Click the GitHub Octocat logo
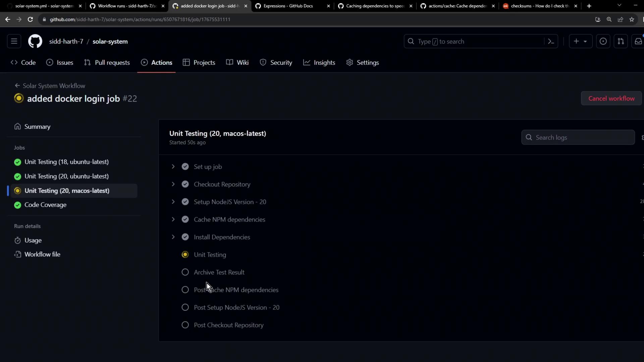Viewport: 644px width, 362px height. (35, 42)
